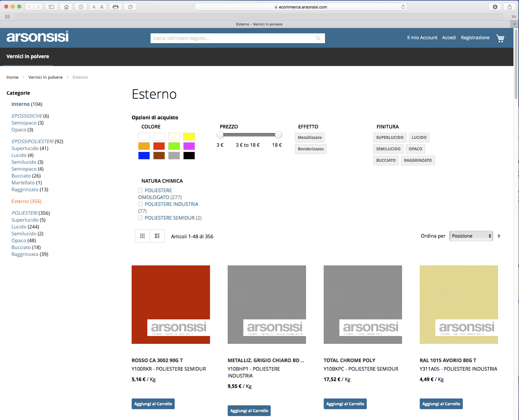519x420 pixels.
Task: Open METALLIZ. GRIGIO CHIARO product thumbnail
Action: 267,305
